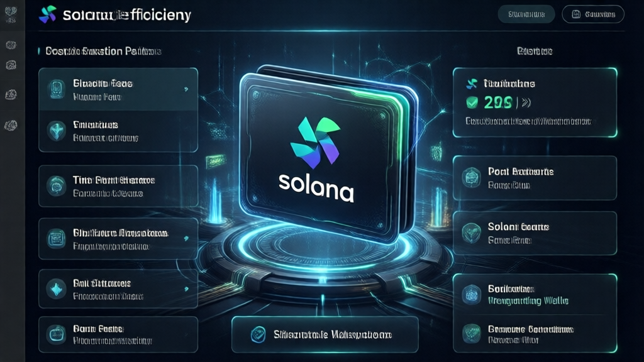Screen dimensions: 644x362
Task: Select the hexagon icon in Pool card
Action: click(x=471, y=178)
